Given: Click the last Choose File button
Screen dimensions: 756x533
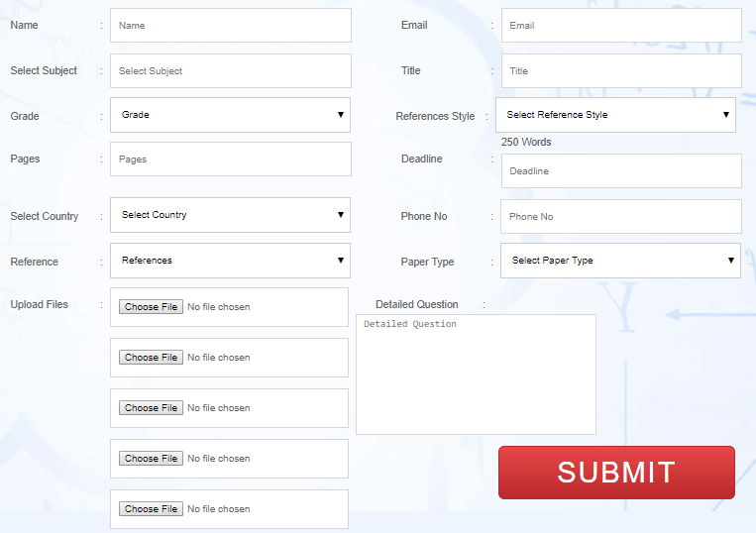Looking at the screenshot, I should click(x=151, y=509).
